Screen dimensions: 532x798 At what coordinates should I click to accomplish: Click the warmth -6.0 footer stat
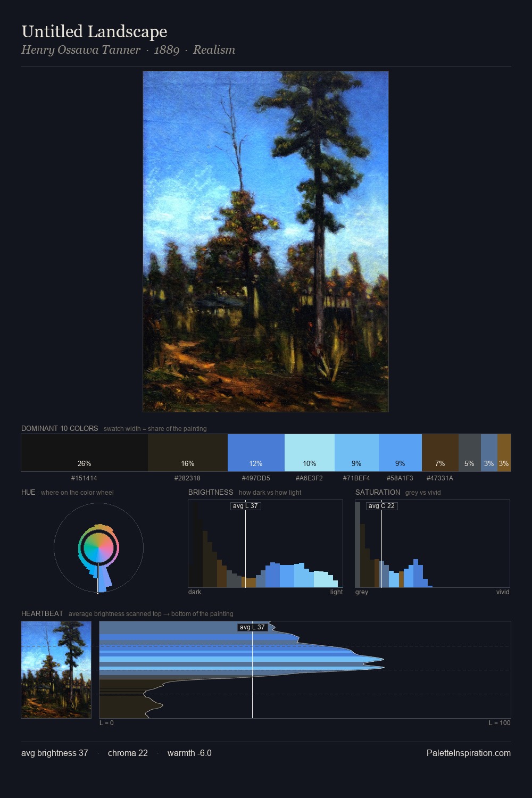tap(189, 753)
